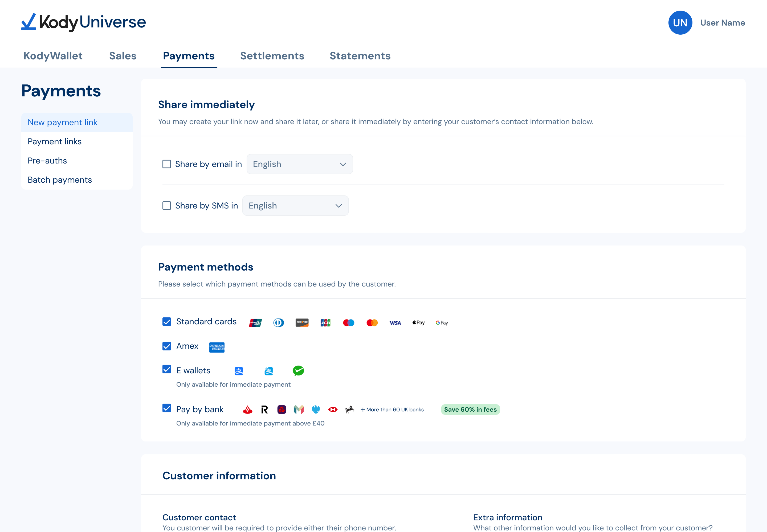This screenshot has width=767, height=532.
Task: Click the 'Pay by bank' label
Action: (200, 409)
